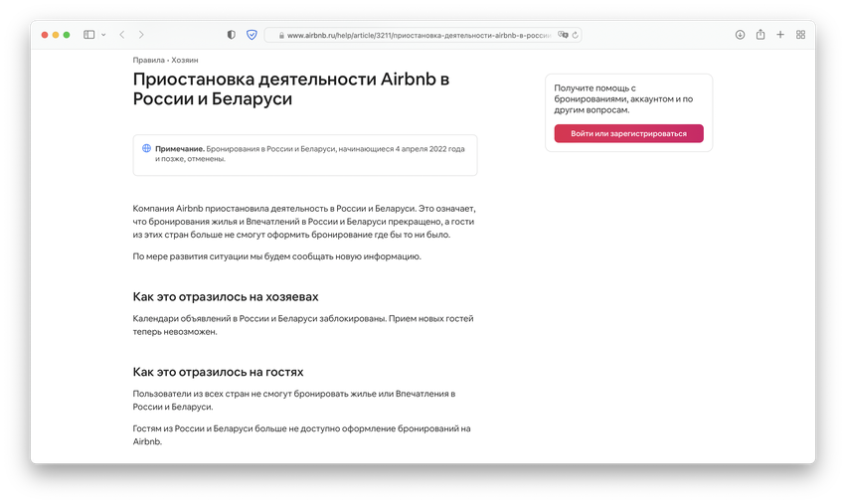Click the "Правила" breadcrumb link
Screen dimensions: 845x504
pyautogui.click(x=148, y=61)
